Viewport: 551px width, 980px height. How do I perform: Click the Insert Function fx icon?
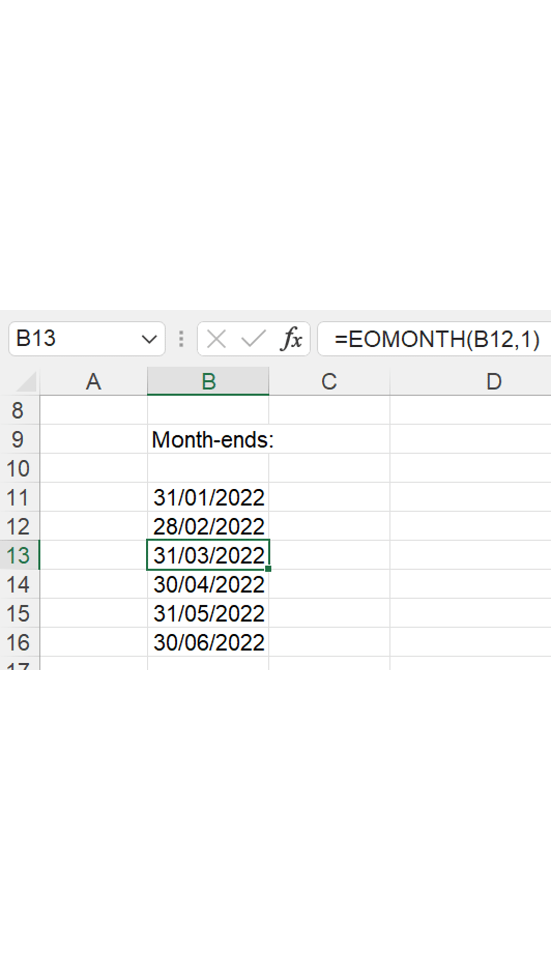(291, 339)
